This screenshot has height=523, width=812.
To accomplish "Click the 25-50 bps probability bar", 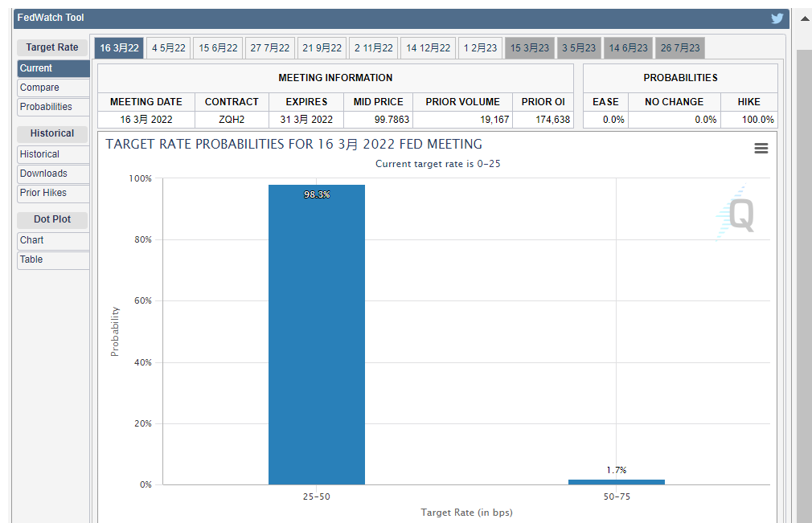I will [317, 335].
